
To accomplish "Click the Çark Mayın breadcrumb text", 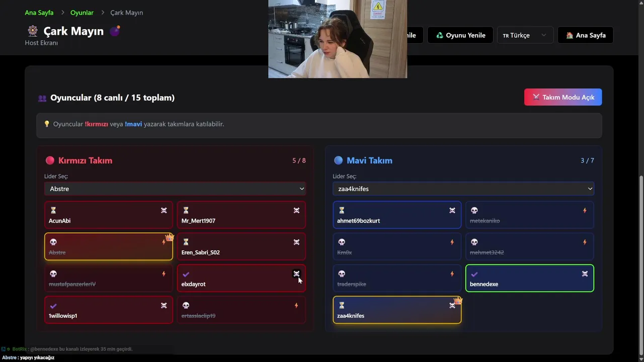I will click(127, 13).
